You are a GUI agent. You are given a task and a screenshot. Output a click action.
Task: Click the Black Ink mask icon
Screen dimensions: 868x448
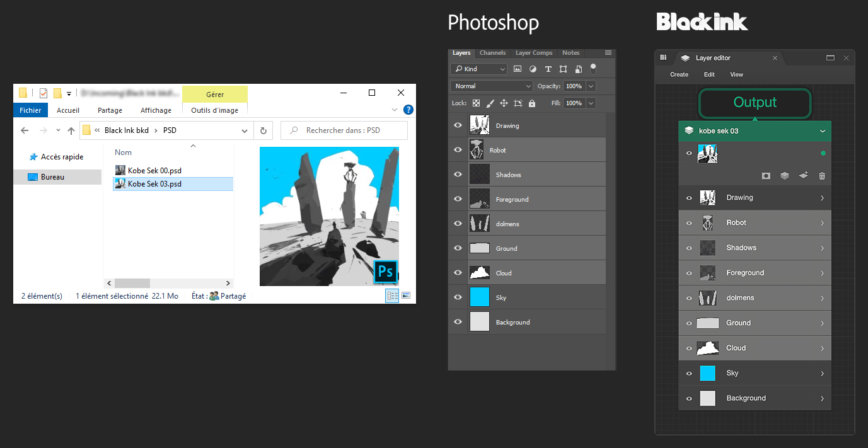pos(766,176)
